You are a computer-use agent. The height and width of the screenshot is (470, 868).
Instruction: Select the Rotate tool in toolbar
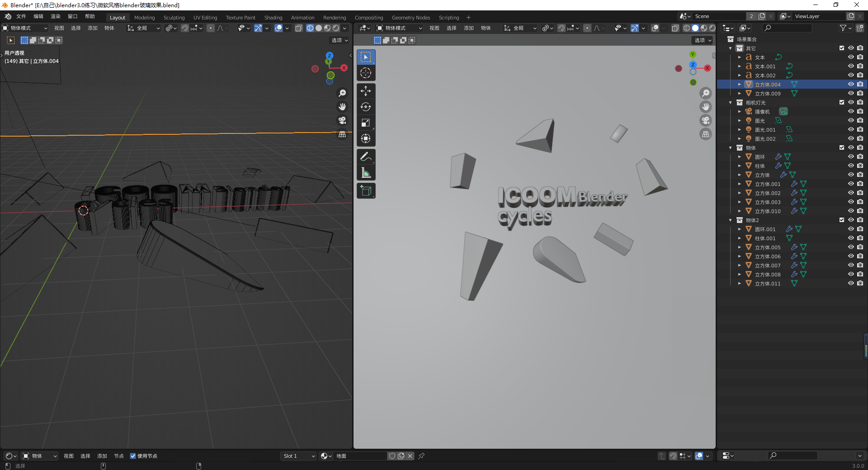(366, 107)
